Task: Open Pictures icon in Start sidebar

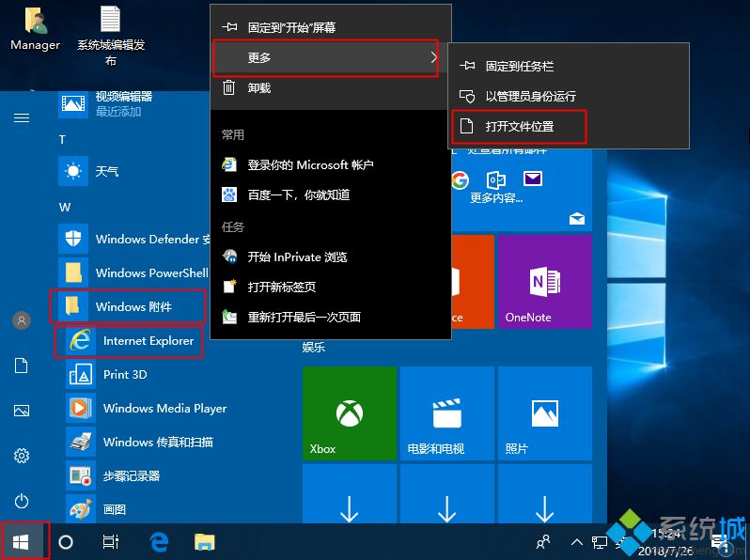Action: point(22,411)
